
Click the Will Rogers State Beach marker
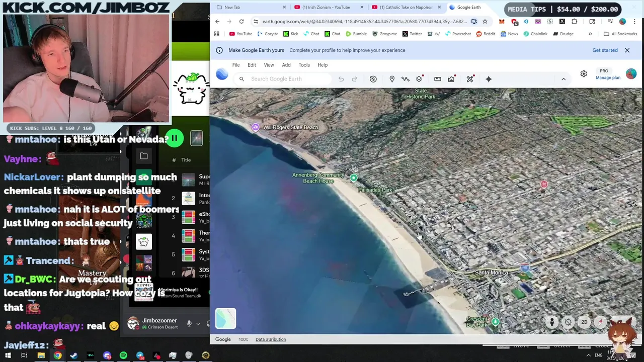click(x=256, y=127)
